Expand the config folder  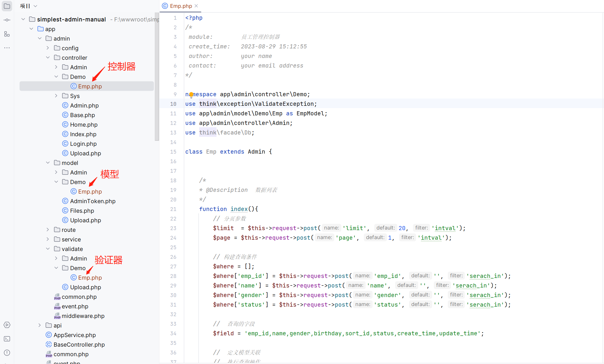click(x=48, y=48)
